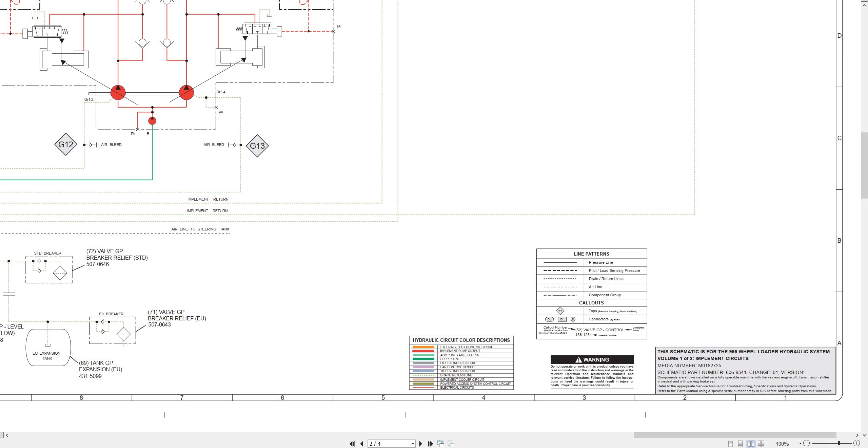
Task: Click the vertical scrollbar down arrow
Action: coord(864,435)
